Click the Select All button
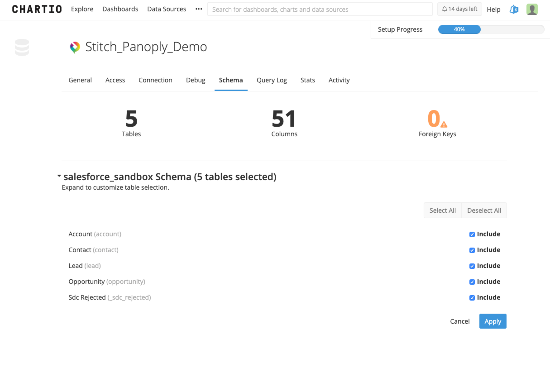This screenshot has height=392, width=550. click(x=443, y=210)
